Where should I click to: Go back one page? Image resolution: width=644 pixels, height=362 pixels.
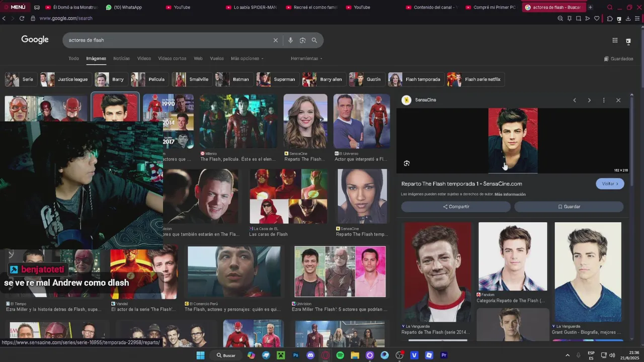pyautogui.click(x=4, y=18)
